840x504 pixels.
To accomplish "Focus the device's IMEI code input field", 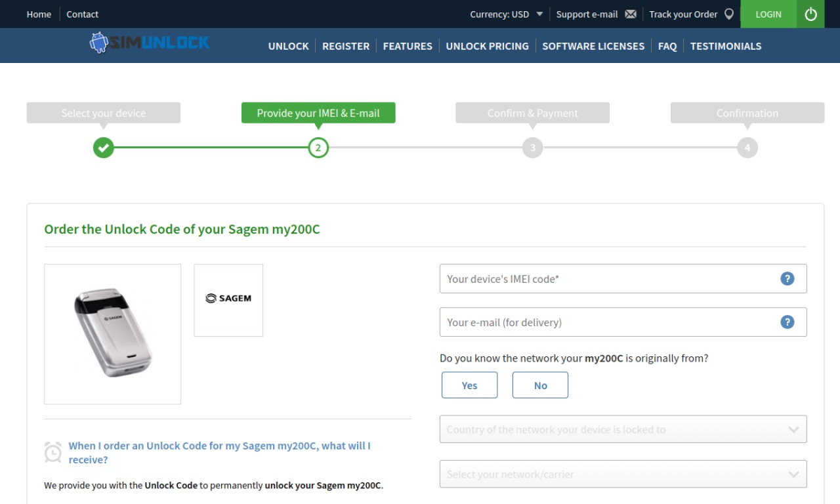I will 623,278.
